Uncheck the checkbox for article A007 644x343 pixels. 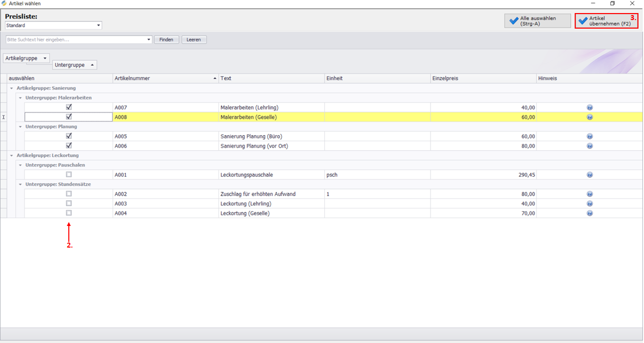(x=69, y=107)
